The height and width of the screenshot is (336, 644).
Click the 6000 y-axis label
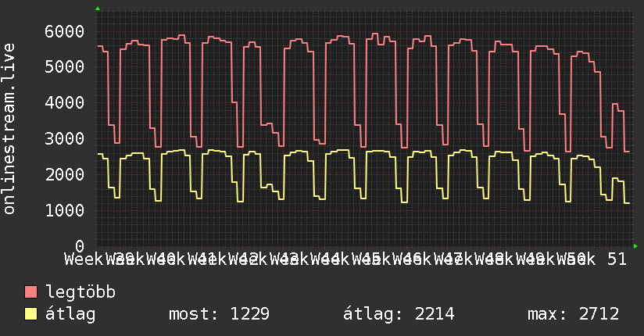[65, 31]
